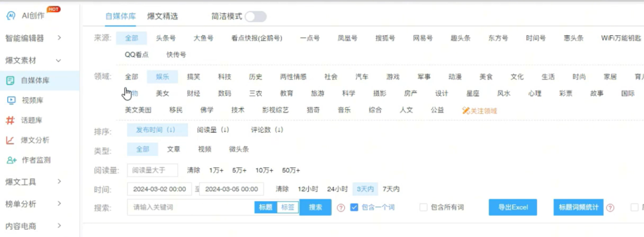Image resolution: width=644 pixels, height=237 pixels.
Task: Click the help icon beside 标题词频统计
Action: 611,208
